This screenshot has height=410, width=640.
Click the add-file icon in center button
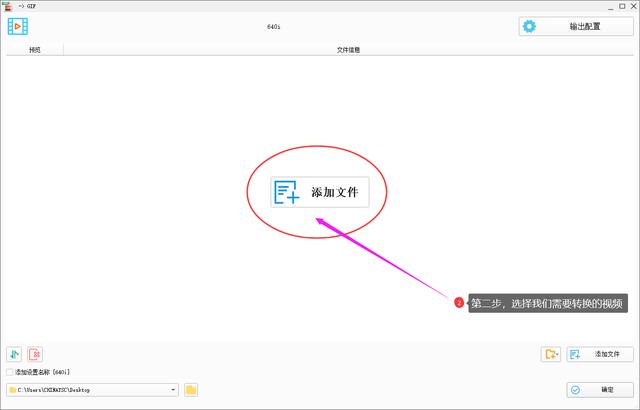coord(288,192)
